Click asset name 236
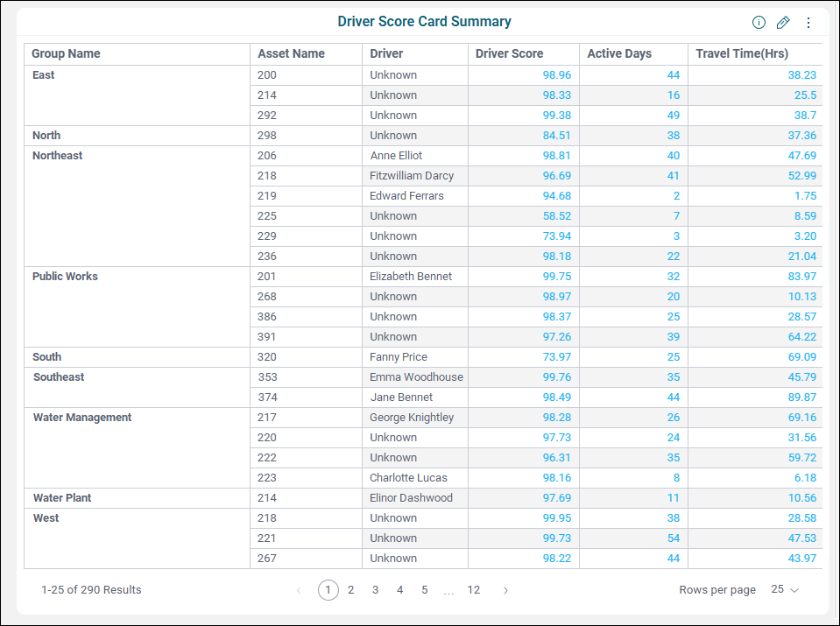Image resolution: width=840 pixels, height=626 pixels. point(267,257)
